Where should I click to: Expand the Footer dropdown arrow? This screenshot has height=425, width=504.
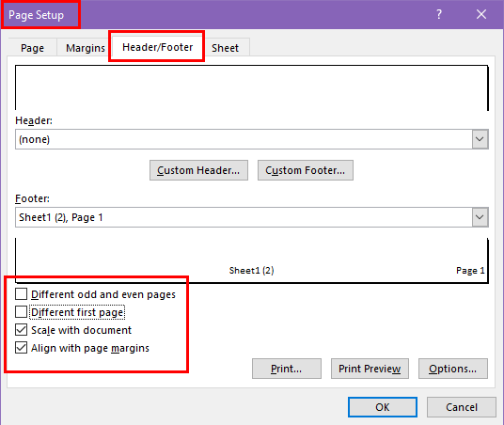[x=480, y=217]
